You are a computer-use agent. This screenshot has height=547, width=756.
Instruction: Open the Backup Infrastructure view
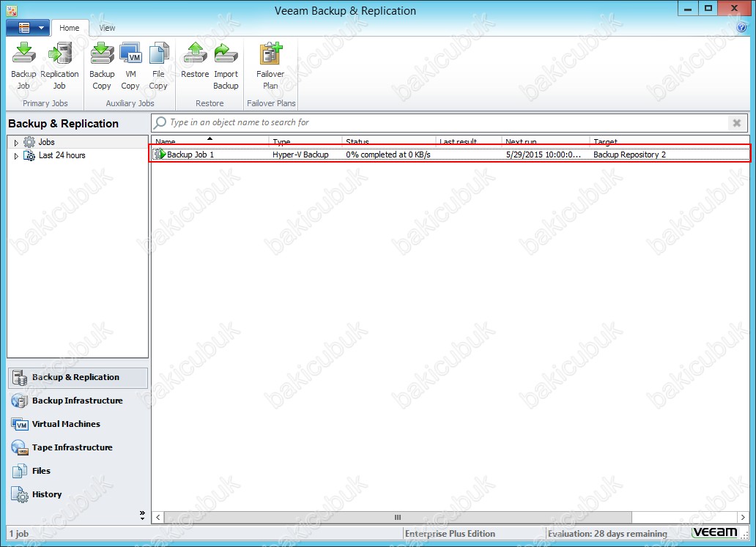point(78,401)
